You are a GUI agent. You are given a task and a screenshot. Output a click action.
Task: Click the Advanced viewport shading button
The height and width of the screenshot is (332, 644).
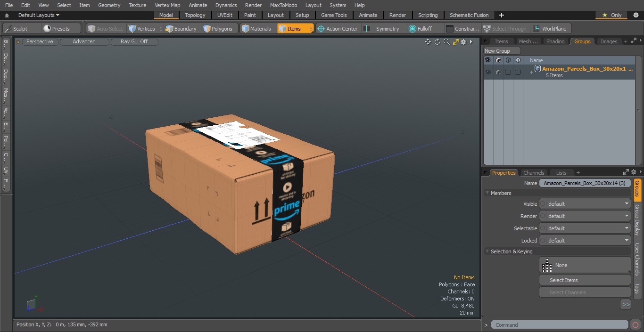[x=84, y=42]
